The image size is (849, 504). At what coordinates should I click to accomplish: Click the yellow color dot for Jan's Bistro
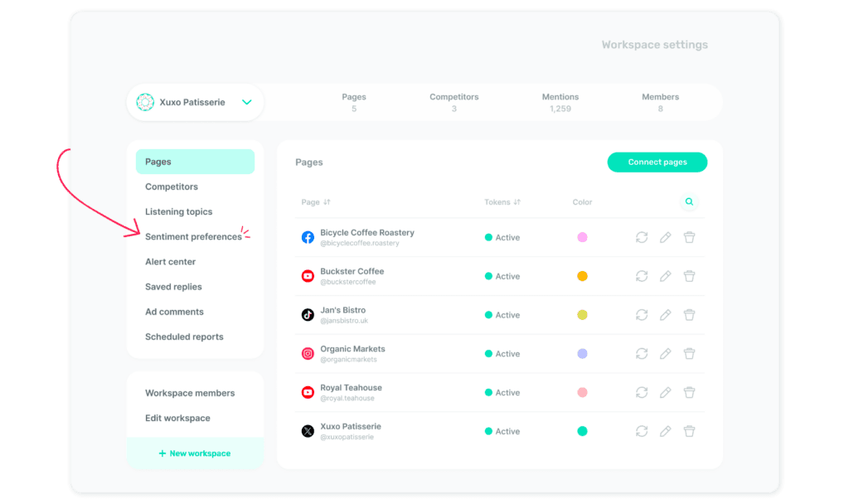[x=582, y=315]
